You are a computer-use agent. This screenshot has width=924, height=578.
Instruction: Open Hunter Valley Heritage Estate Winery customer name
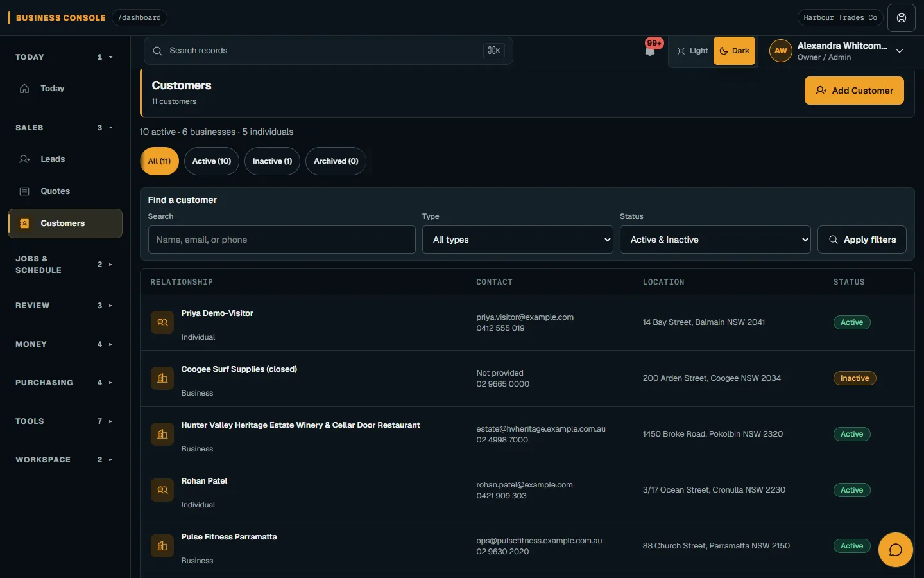click(300, 425)
